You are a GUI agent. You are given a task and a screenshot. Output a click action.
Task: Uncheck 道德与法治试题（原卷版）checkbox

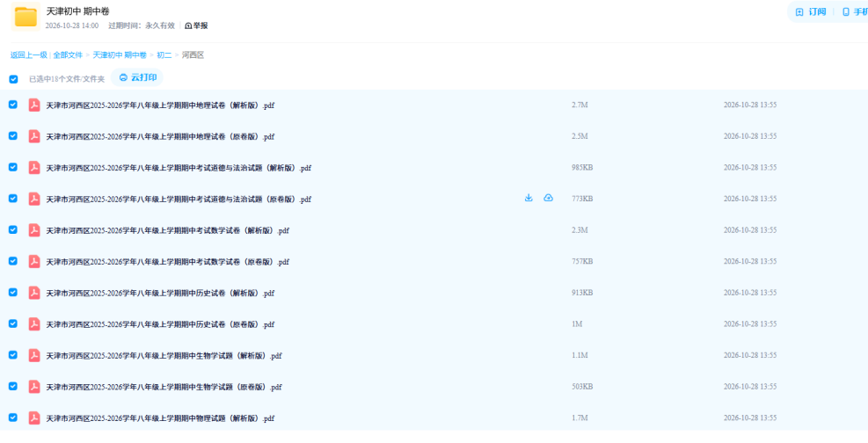pos(12,199)
